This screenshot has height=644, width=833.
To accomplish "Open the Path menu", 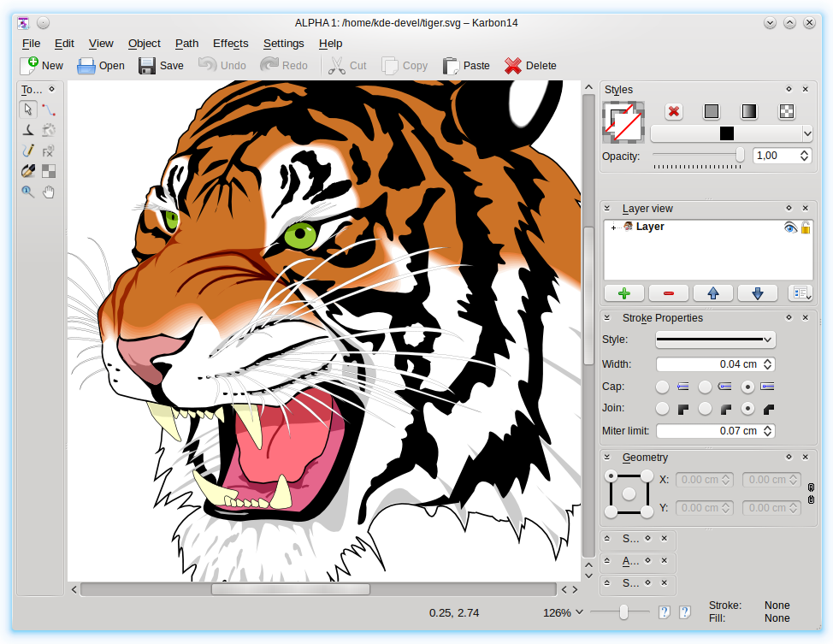I will [187, 44].
